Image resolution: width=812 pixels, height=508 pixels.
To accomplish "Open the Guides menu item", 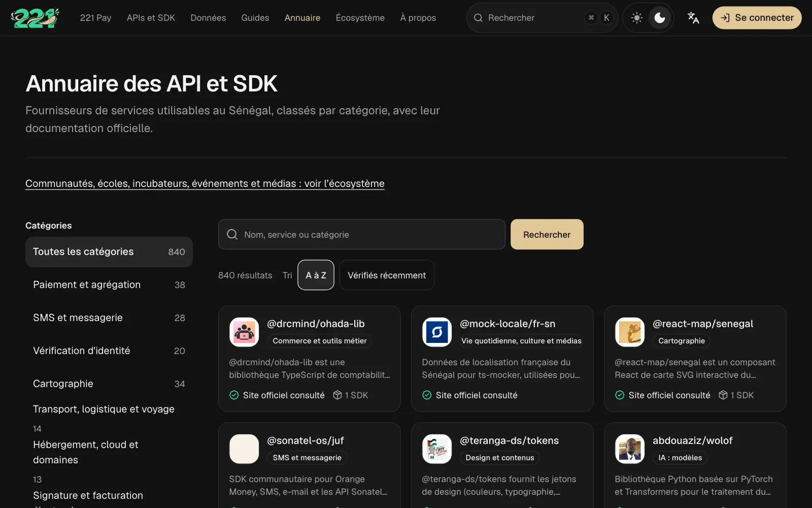I will (x=255, y=18).
